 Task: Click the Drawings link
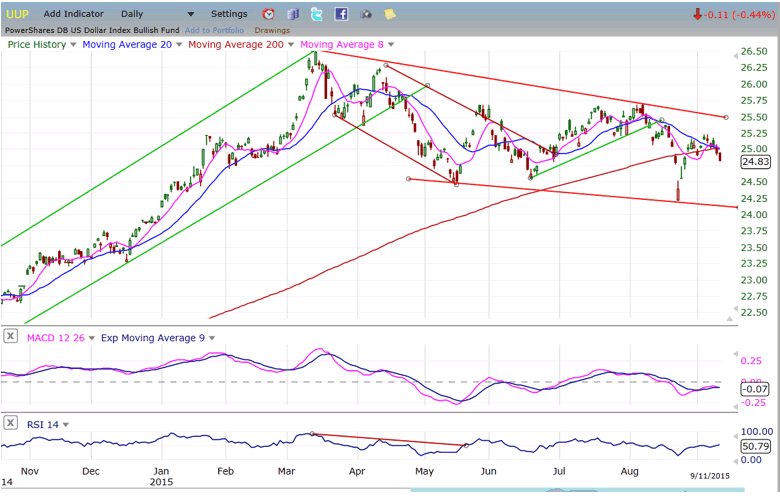click(272, 30)
